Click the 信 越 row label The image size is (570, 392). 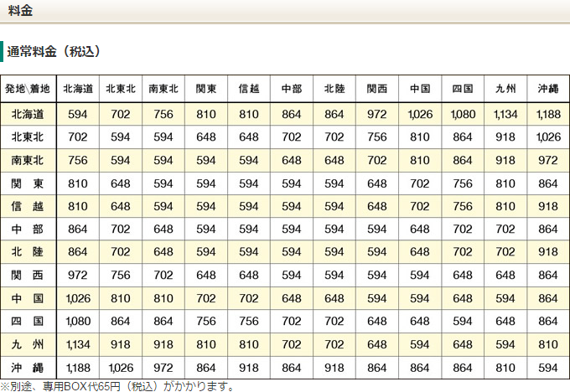pyautogui.click(x=28, y=206)
